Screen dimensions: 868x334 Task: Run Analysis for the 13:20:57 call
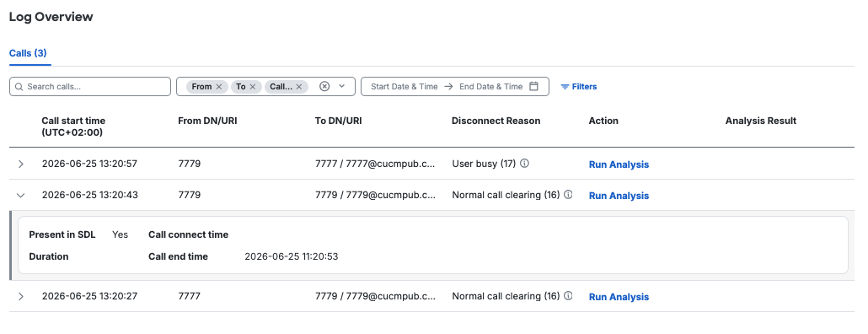tap(619, 164)
